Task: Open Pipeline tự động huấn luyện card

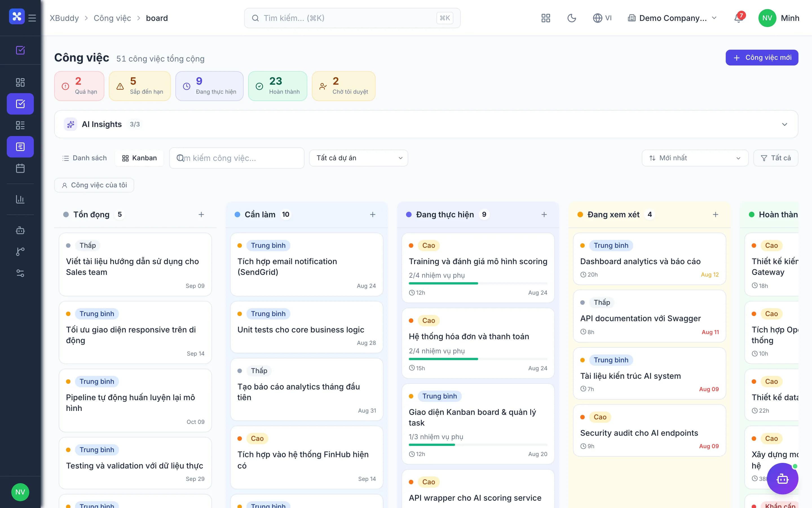Action: click(x=135, y=400)
